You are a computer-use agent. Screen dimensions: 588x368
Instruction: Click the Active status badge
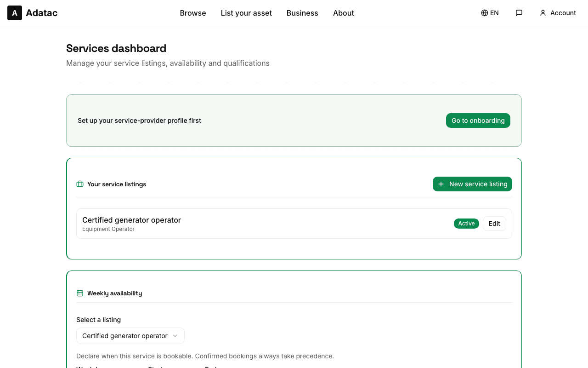[x=466, y=224]
